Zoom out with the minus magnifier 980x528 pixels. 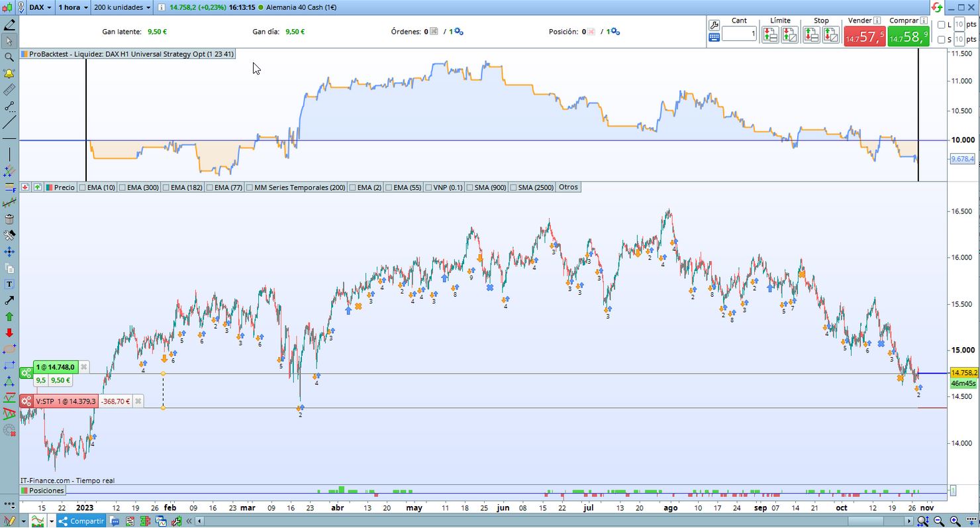(940, 521)
